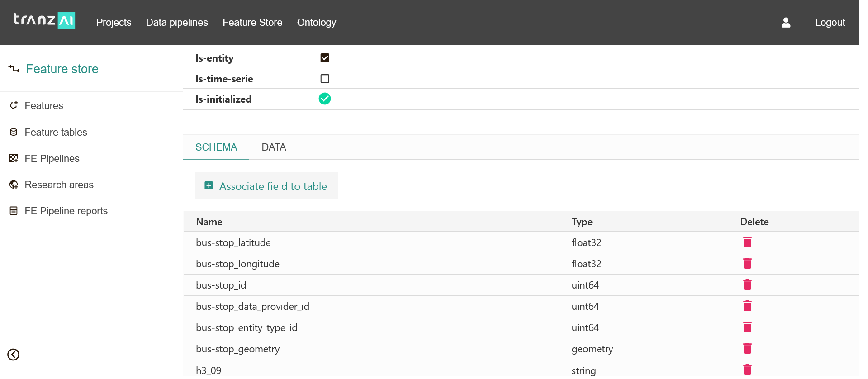Toggle the Is-entity checkbox
This screenshot has width=868, height=379.
[325, 58]
